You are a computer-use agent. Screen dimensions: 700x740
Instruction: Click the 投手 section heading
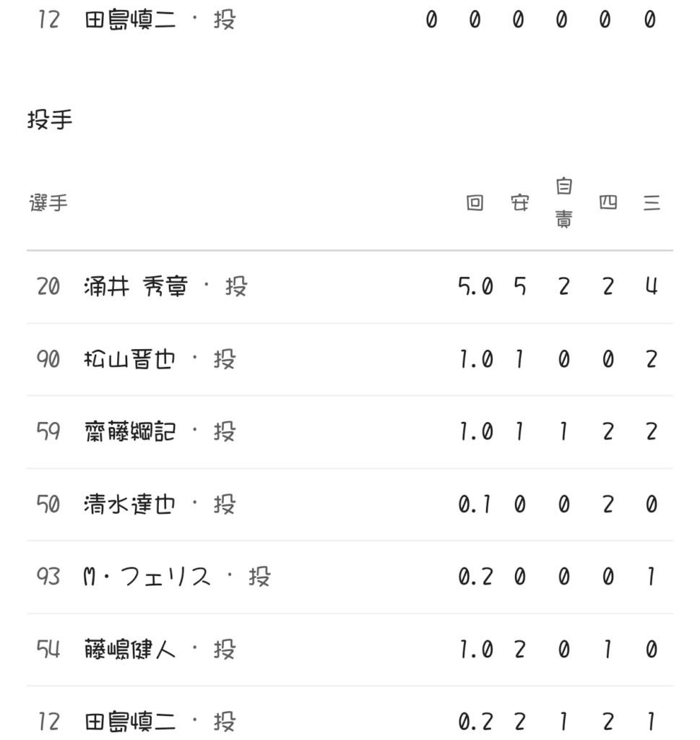tap(50, 119)
